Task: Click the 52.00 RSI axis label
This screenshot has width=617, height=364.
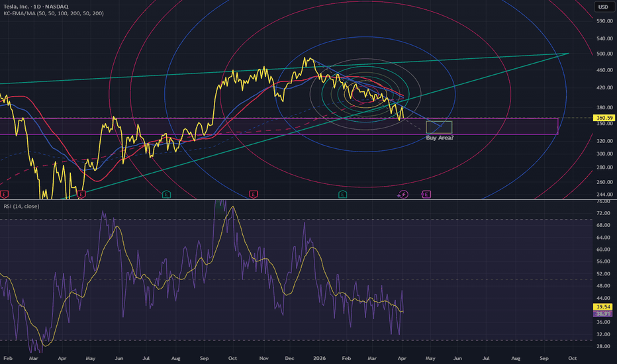Action: point(603,273)
